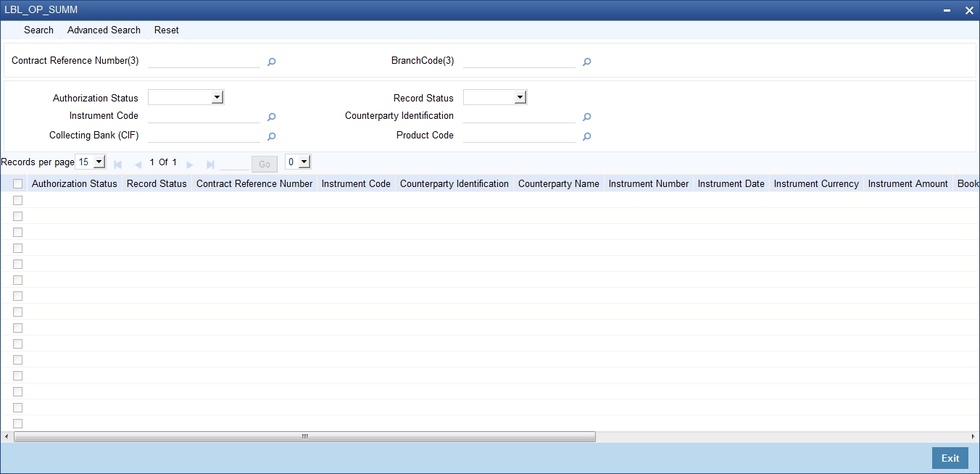Focus the Collecting Bank (CIF) input field
Image resolution: width=980 pixels, height=474 pixels.
[x=204, y=135]
